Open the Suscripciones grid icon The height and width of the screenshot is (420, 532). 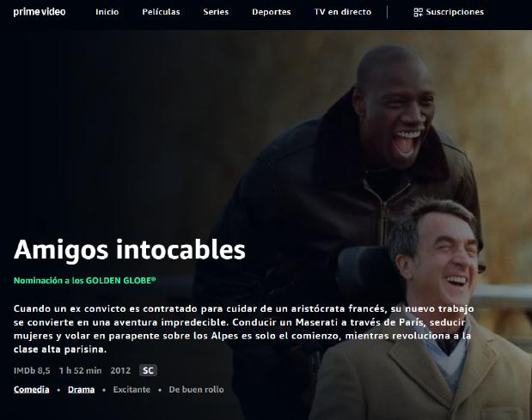point(418,12)
